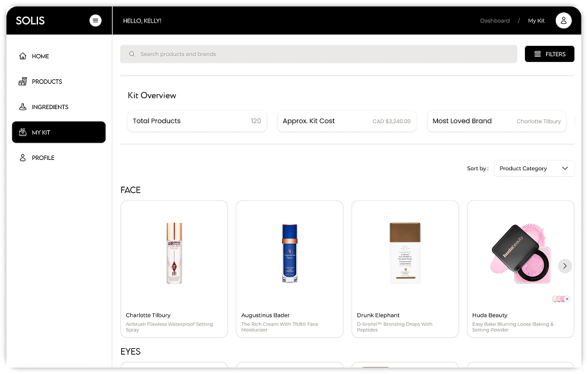The height and width of the screenshot is (374, 588).
Task: Open Charlotte Tilbury setting spray image
Action: [175, 253]
